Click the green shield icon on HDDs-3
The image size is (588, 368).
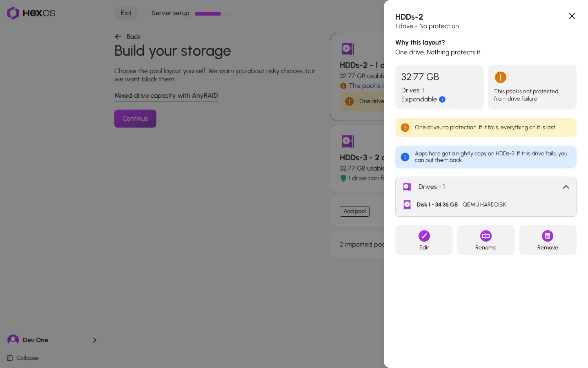pyautogui.click(x=343, y=178)
